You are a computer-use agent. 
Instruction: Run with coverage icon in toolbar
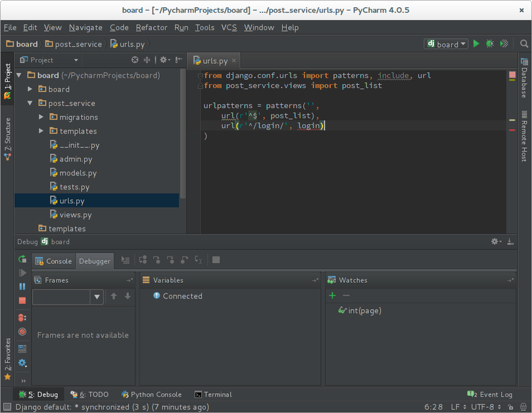[x=504, y=44]
